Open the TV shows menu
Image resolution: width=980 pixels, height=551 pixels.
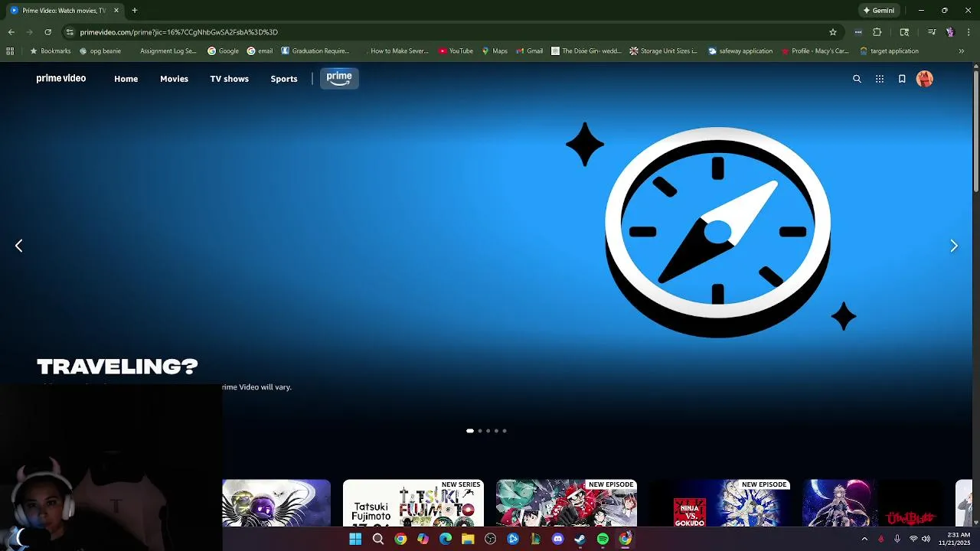coord(230,79)
